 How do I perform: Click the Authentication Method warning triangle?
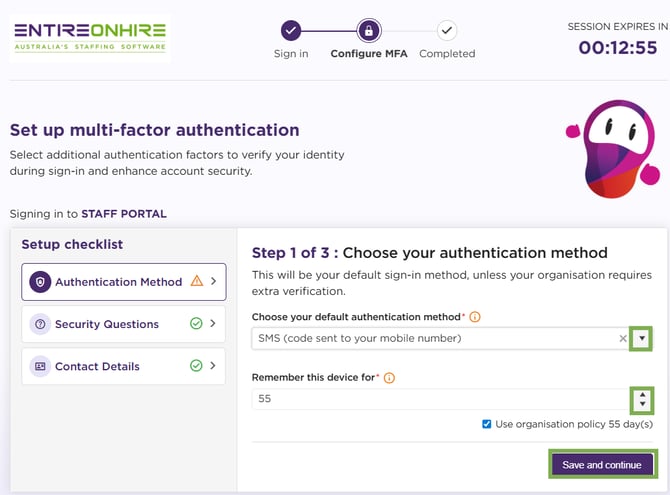(196, 282)
